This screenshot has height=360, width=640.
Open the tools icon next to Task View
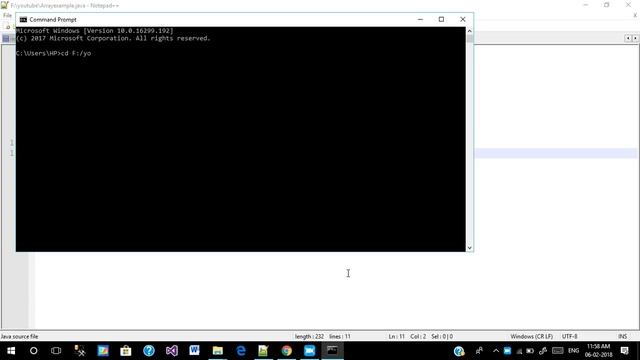click(x=80, y=351)
